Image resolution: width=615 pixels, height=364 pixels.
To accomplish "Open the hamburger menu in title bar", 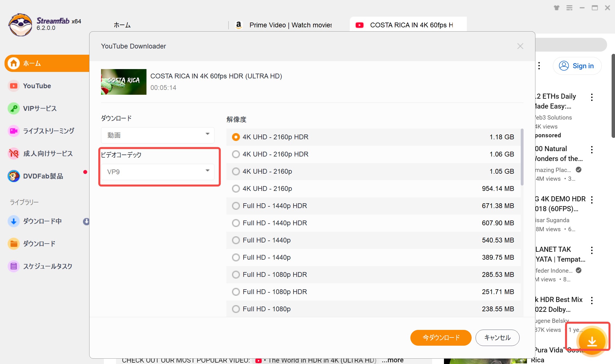I will point(569,8).
